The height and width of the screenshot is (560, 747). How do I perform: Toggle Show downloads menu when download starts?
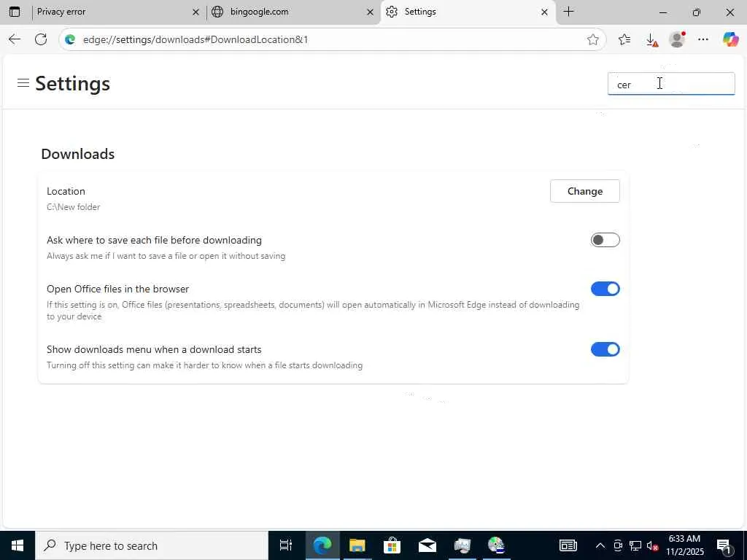click(605, 349)
